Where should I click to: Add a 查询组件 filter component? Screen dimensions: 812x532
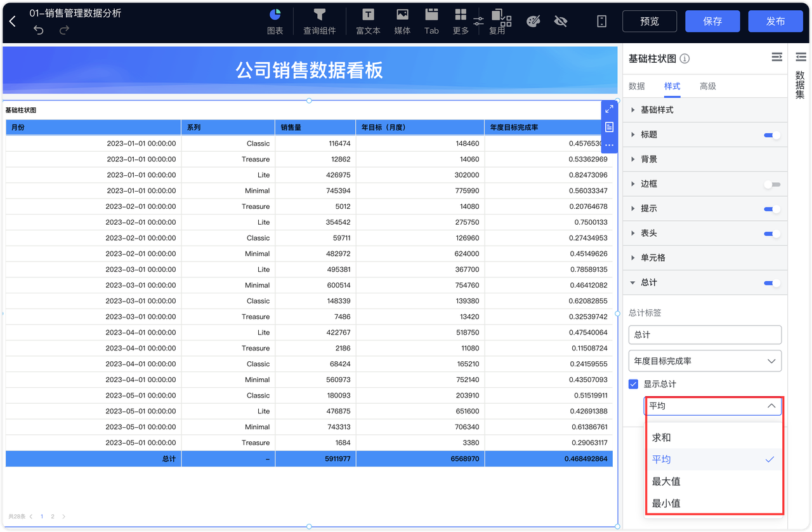coord(319,22)
